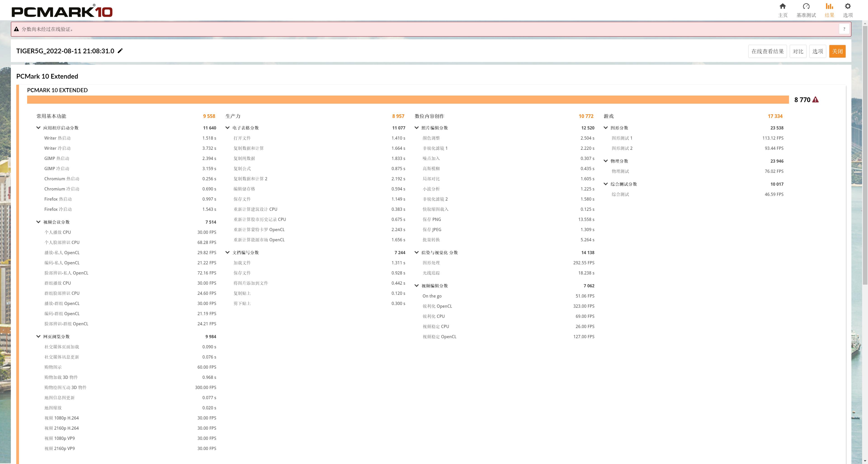Collapse the 电子表格分数 section

pyautogui.click(x=227, y=128)
